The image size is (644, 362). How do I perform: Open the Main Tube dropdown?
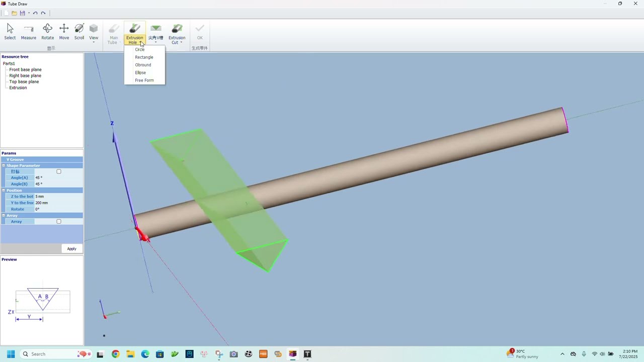click(114, 33)
